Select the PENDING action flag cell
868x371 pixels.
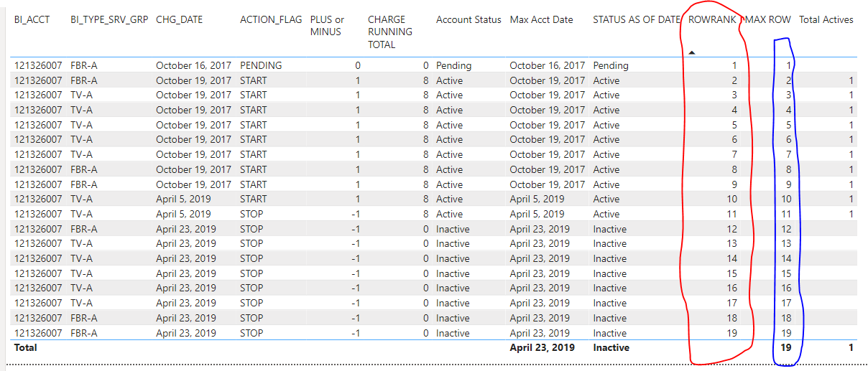[x=261, y=65]
